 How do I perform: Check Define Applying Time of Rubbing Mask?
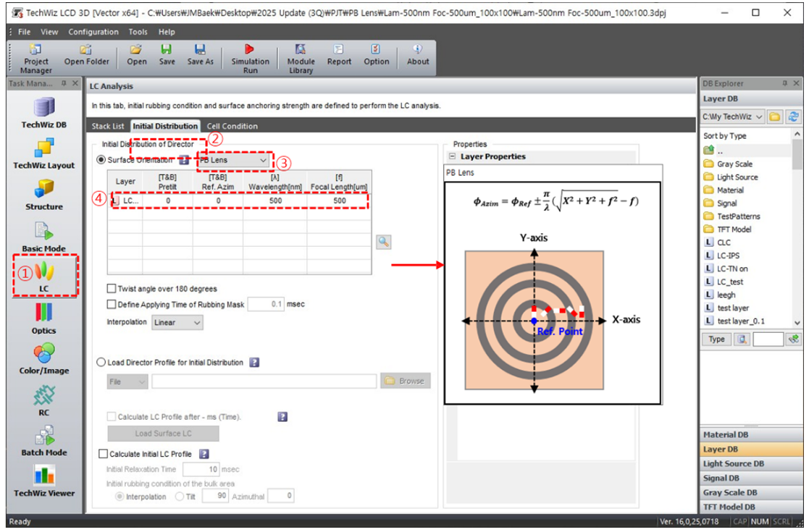pyautogui.click(x=112, y=305)
